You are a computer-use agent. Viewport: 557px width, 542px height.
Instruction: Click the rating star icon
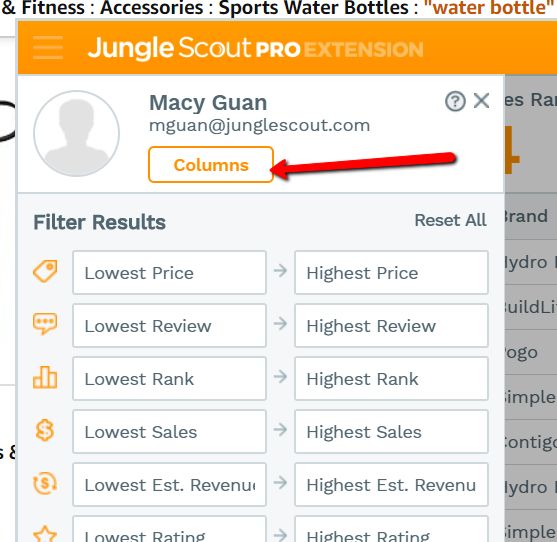[x=45, y=534]
